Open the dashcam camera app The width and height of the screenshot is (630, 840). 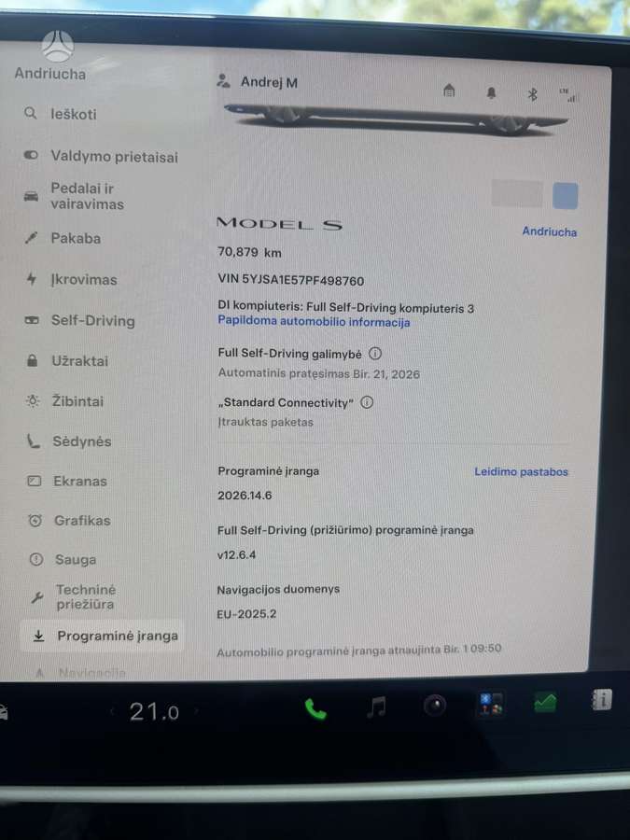[434, 705]
